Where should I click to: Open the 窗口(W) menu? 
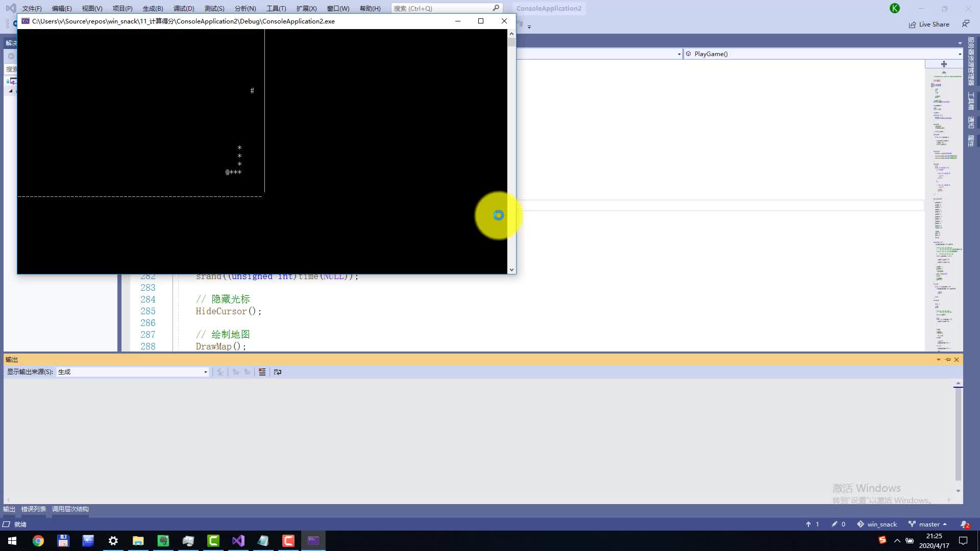click(338, 8)
